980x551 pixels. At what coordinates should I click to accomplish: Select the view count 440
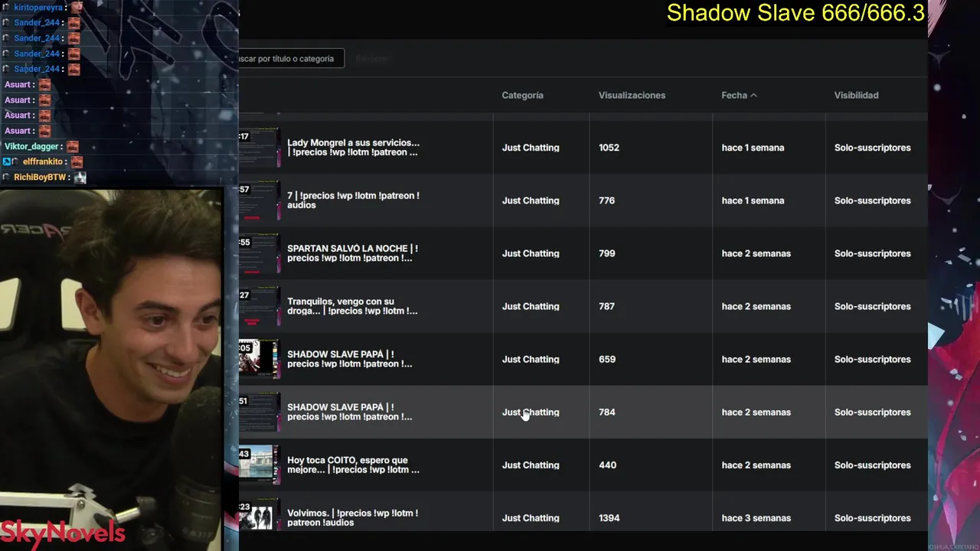(x=607, y=465)
